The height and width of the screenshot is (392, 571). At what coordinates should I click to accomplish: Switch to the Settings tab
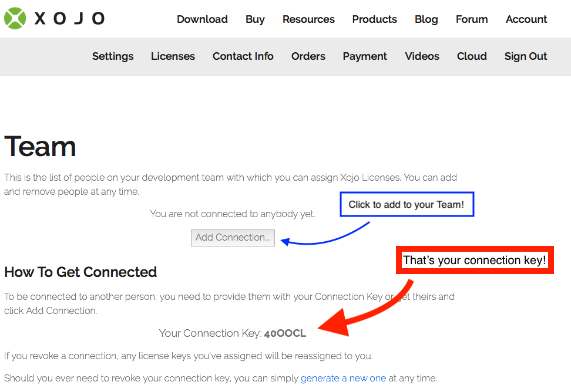[x=113, y=56]
